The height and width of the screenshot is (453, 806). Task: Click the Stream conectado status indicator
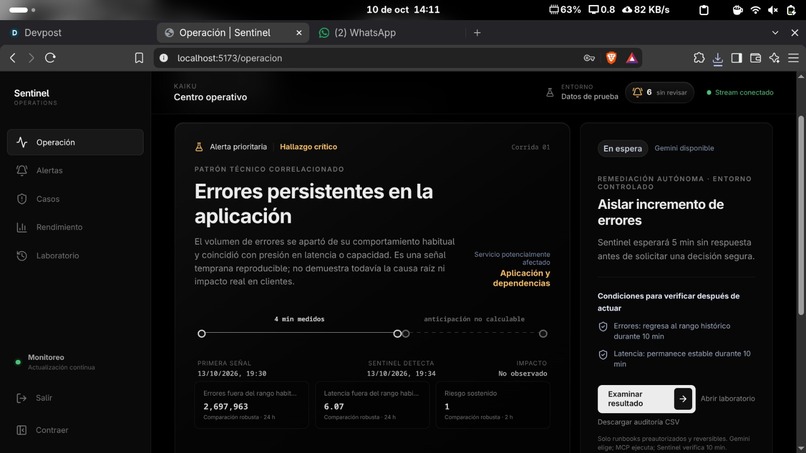click(740, 93)
